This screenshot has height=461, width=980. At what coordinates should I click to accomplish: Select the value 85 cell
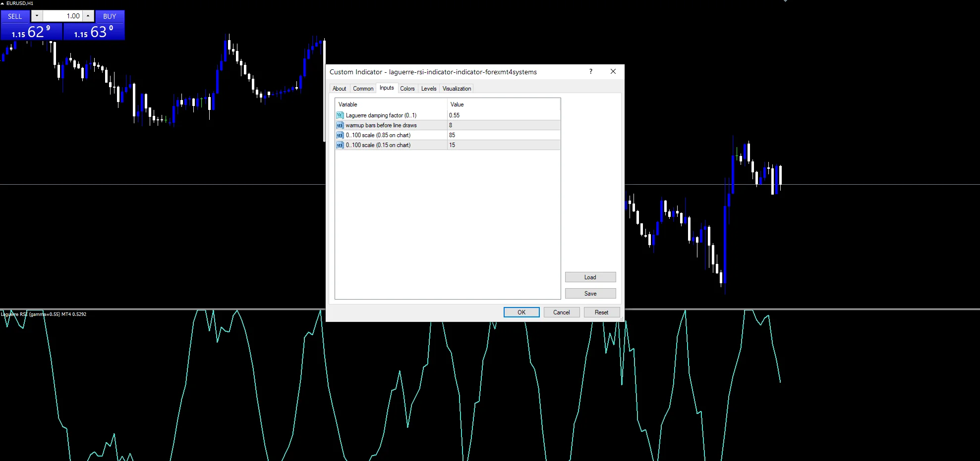point(504,135)
